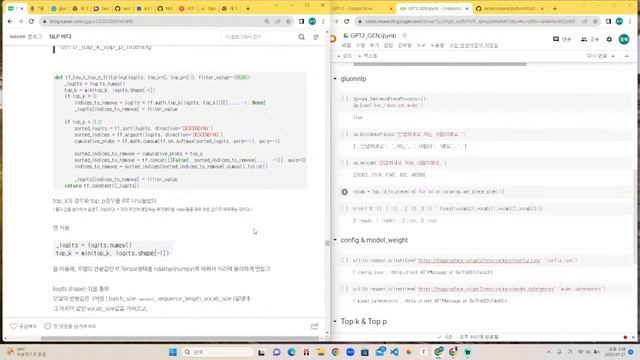The image size is (640, 360).
Task: Click the search magnifier icon on the Naver blog
Action: (x=301, y=37)
